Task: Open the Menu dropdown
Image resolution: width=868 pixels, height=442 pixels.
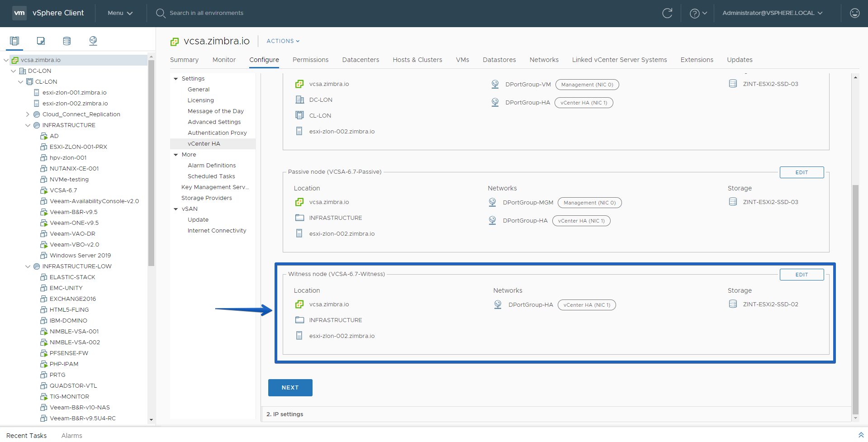Action: [x=120, y=13]
